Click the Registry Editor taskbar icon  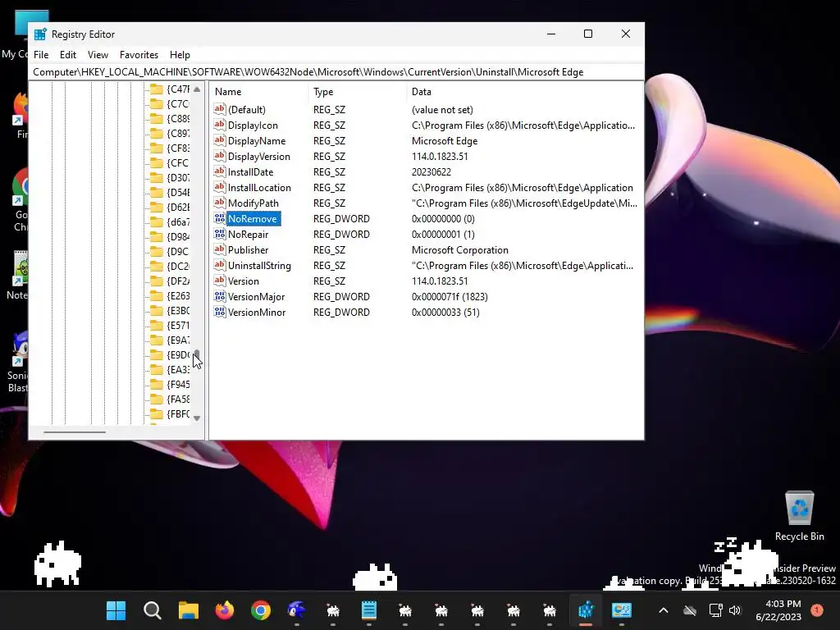[586, 610]
